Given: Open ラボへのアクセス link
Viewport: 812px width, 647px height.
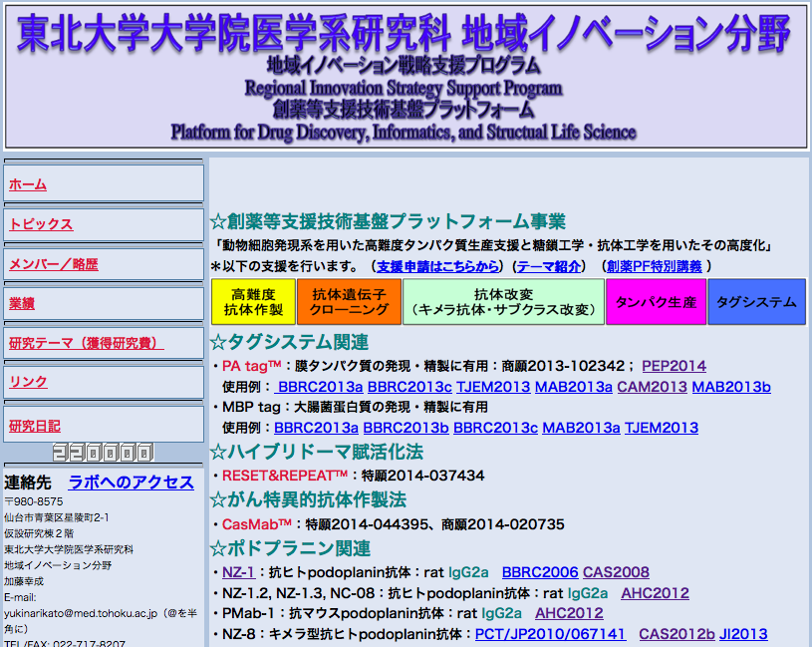Looking at the screenshot, I should coord(132,483).
